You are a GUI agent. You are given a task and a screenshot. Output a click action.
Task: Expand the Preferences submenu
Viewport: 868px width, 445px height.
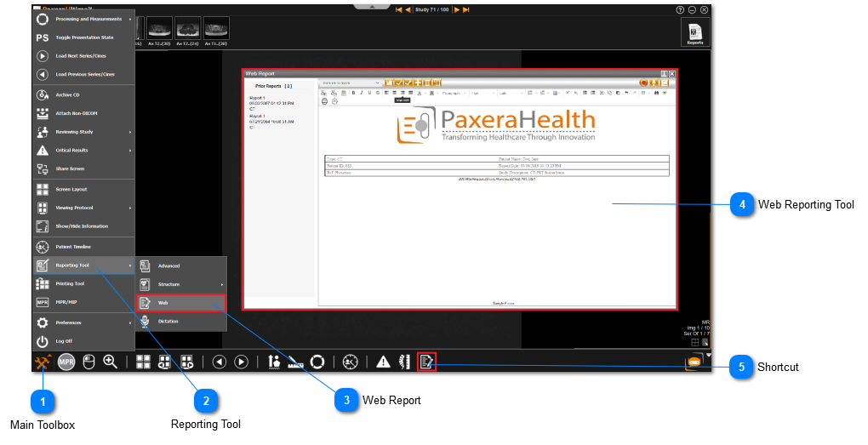tap(83, 322)
